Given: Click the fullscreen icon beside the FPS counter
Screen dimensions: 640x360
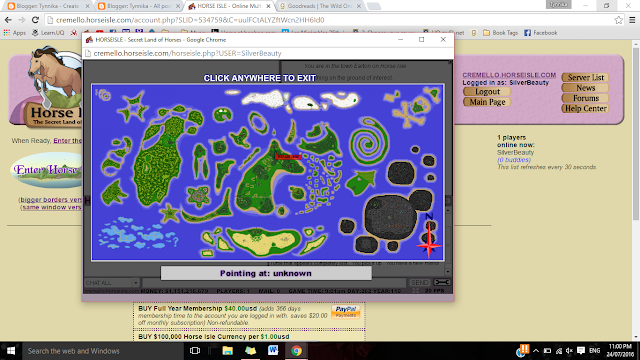Looking at the screenshot, I should [x=416, y=291].
